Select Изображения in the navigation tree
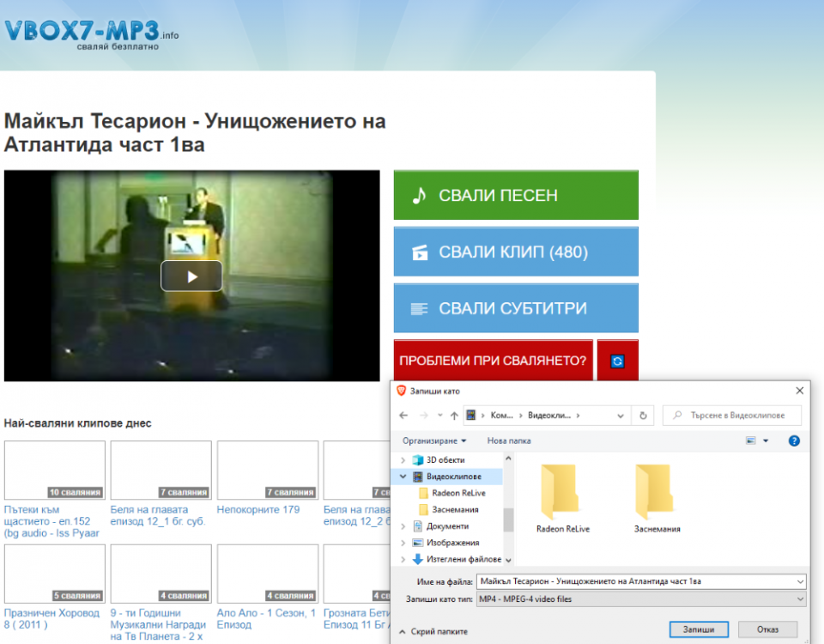Image resolution: width=824 pixels, height=644 pixels. point(452,543)
